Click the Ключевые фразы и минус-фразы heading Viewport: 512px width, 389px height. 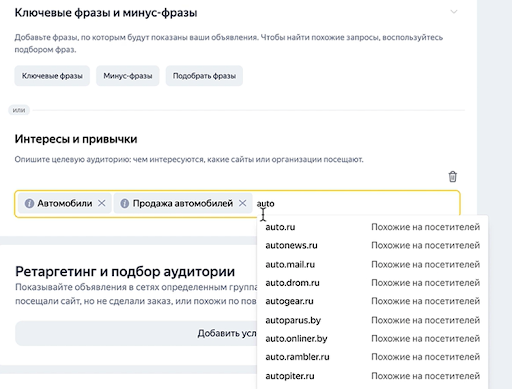coord(106,13)
